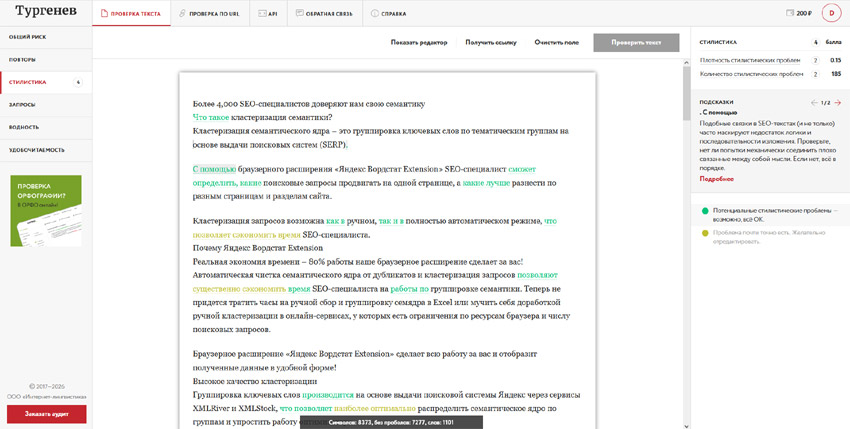Select Общий риск in sidebar
The image size is (850, 429).
(46, 37)
